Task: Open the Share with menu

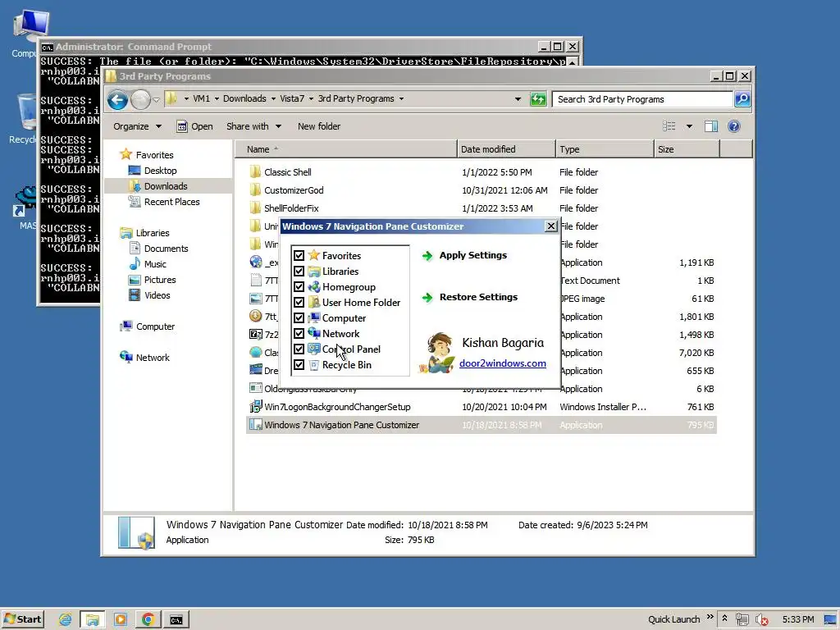Action: [253, 126]
